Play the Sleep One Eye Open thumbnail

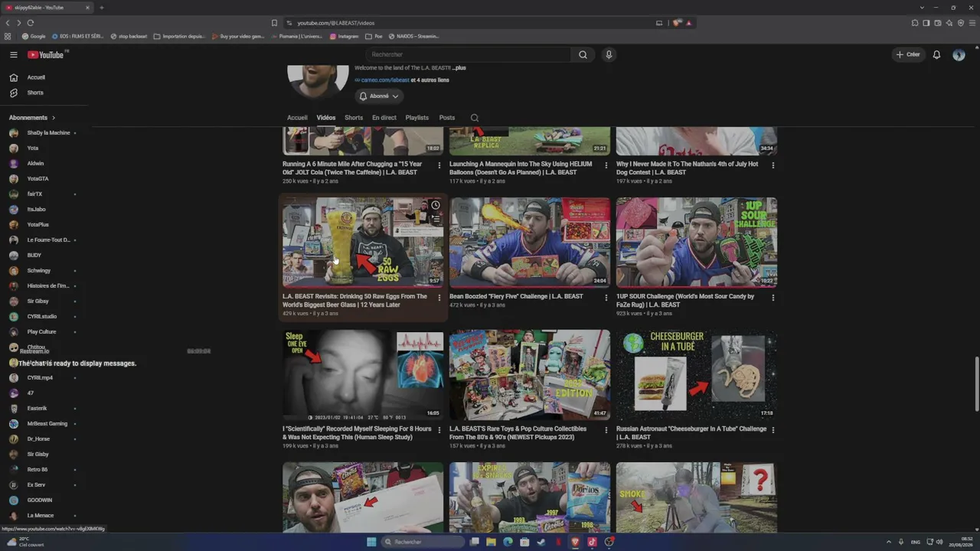[x=363, y=375]
